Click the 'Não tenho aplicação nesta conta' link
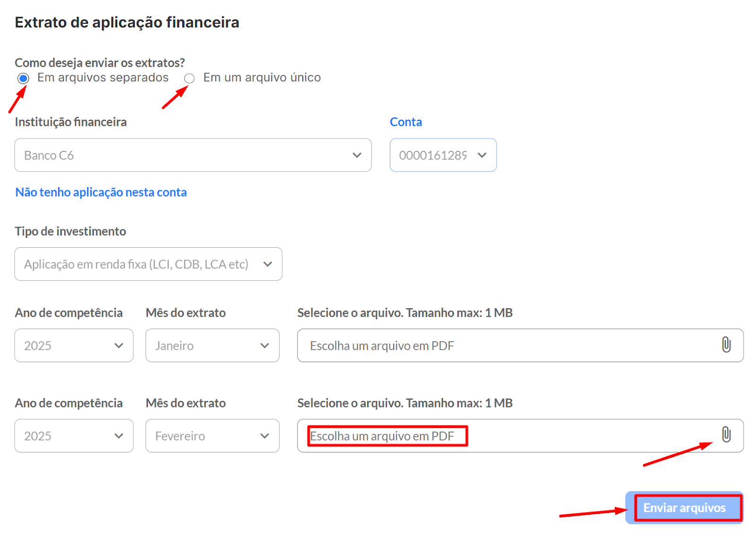 point(101,192)
